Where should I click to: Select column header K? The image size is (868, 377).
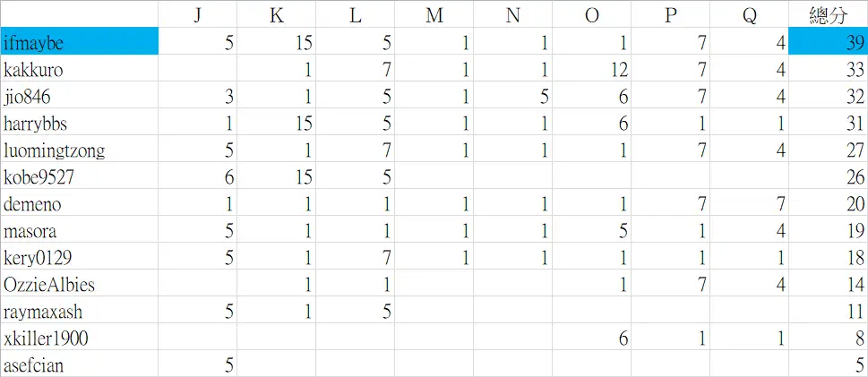(x=277, y=15)
